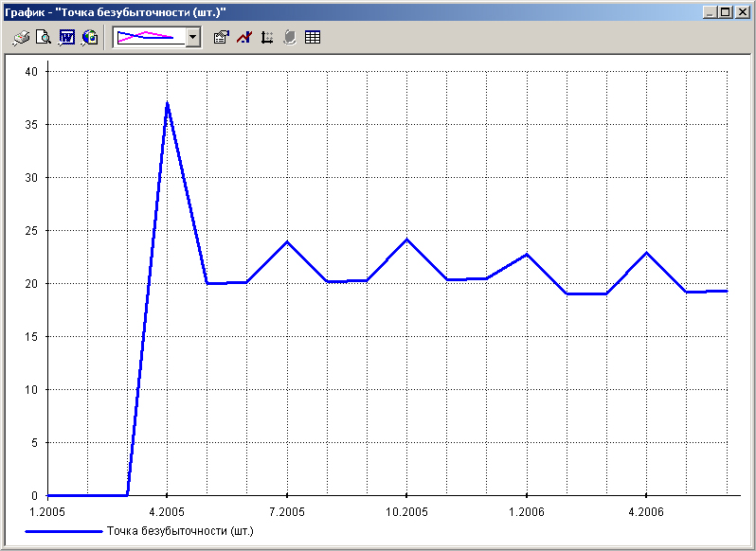Viewport: 756px width, 551px height.
Task: Click x-axis label 4.2005
Action: click(167, 511)
